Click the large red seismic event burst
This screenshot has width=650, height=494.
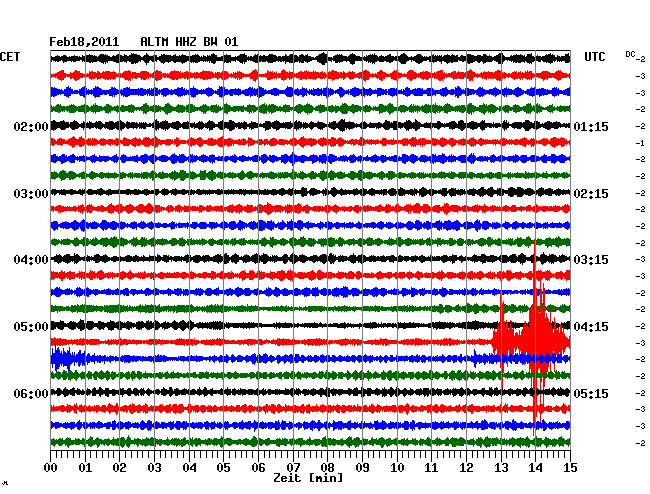(x=531, y=338)
